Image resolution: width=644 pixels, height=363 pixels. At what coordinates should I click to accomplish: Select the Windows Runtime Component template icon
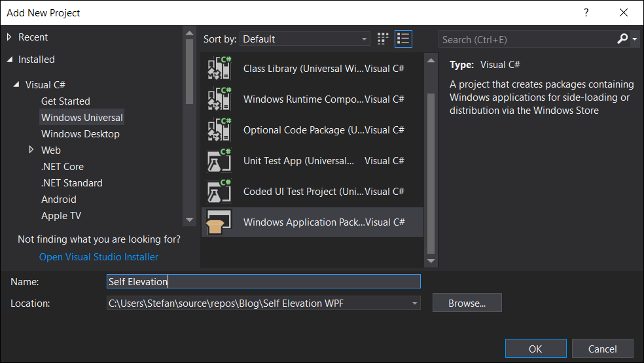coord(220,99)
